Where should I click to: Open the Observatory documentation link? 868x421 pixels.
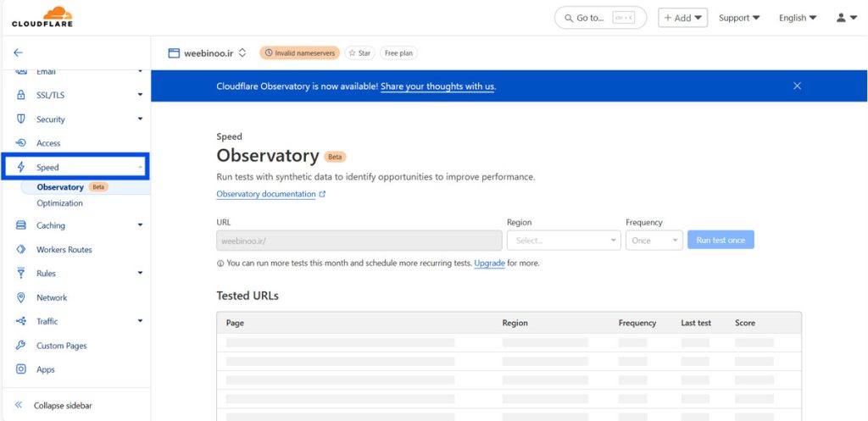coord(266,194)
